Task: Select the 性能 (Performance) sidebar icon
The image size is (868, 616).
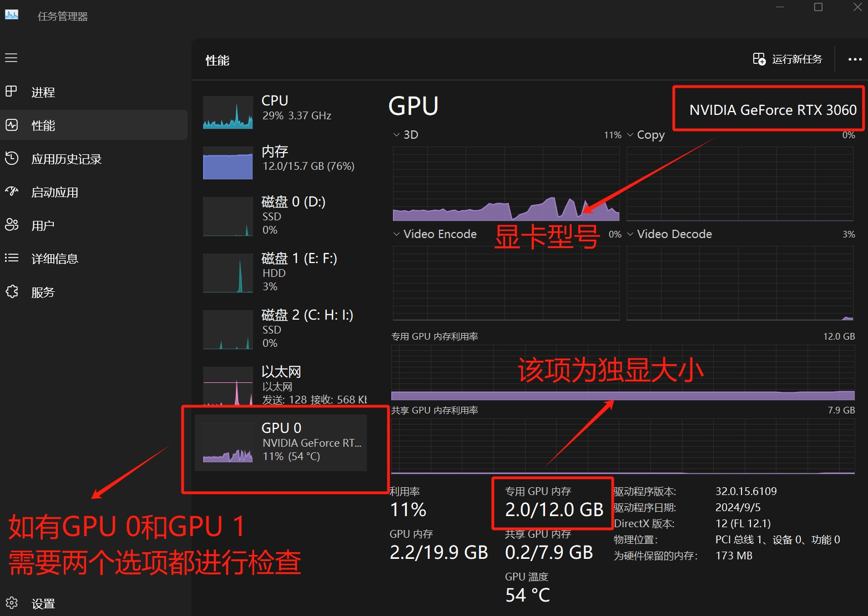Action: (12, 125)
